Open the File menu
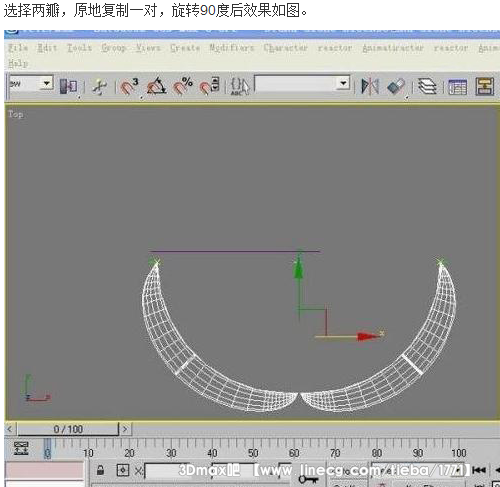Viewport: 500px width, 487px height. point(18,48)
